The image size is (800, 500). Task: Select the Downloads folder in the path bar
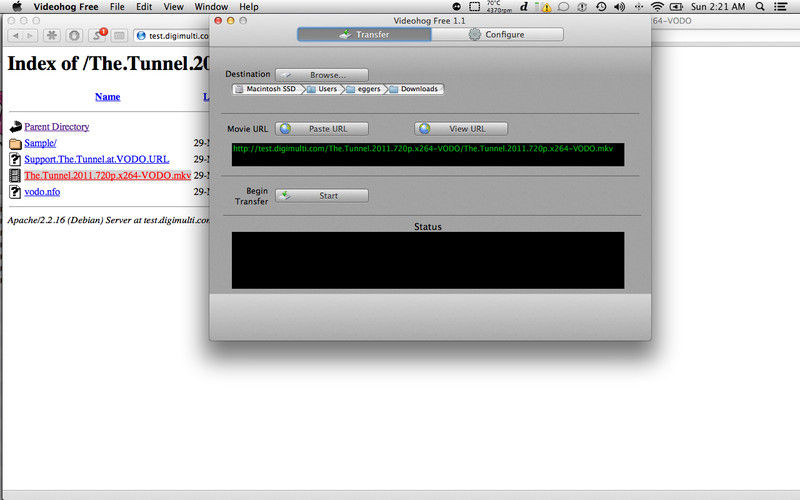point(414,89)
